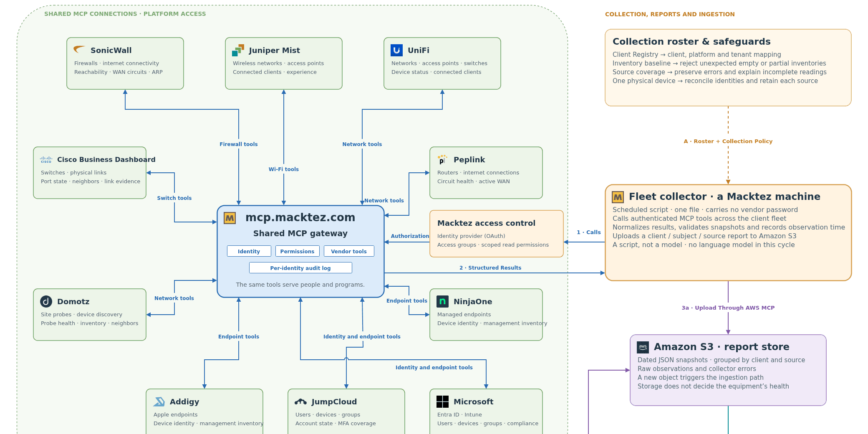Click the UniFi logo icon
Image resolution: width=868 pixels, height=434 pixels.
pyautogui.click(x=396, y=50)
